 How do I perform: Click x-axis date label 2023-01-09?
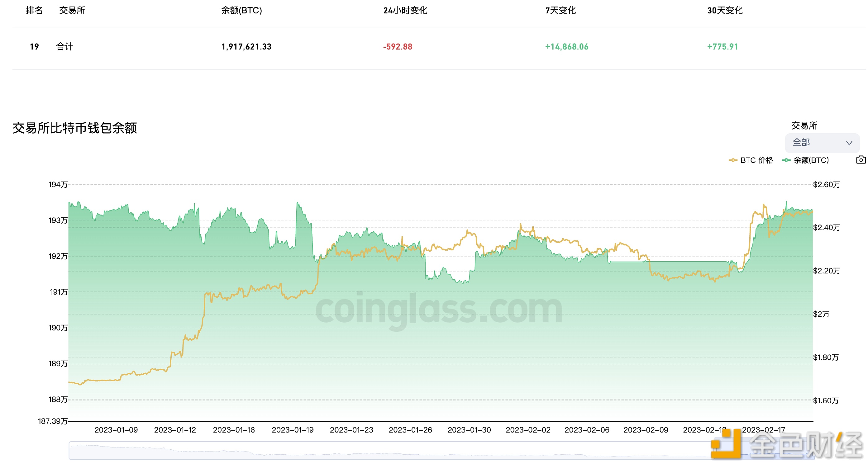coord(116,430)
